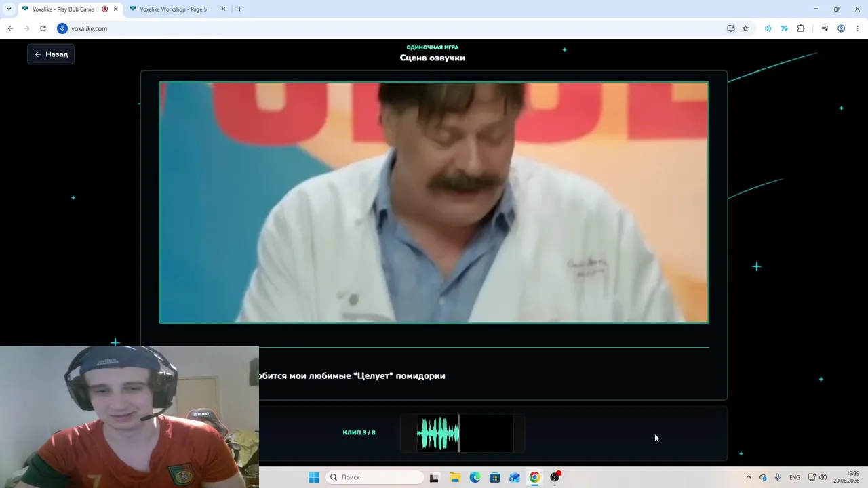This screenshot has width=868, height=488.
Task: Click the помидорки subtitle line
Action: [352, 375]
